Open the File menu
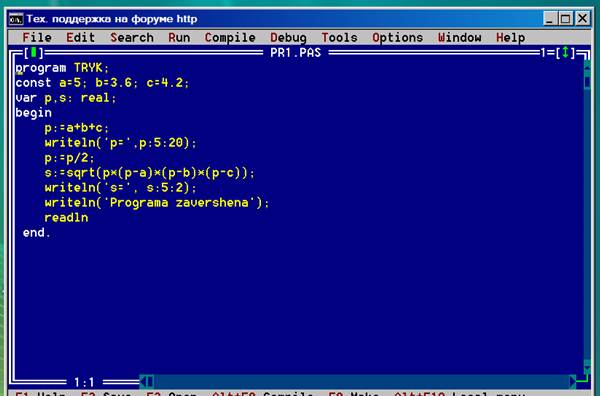The width and height of the screenshot is (600, 396). pos(37,37)
